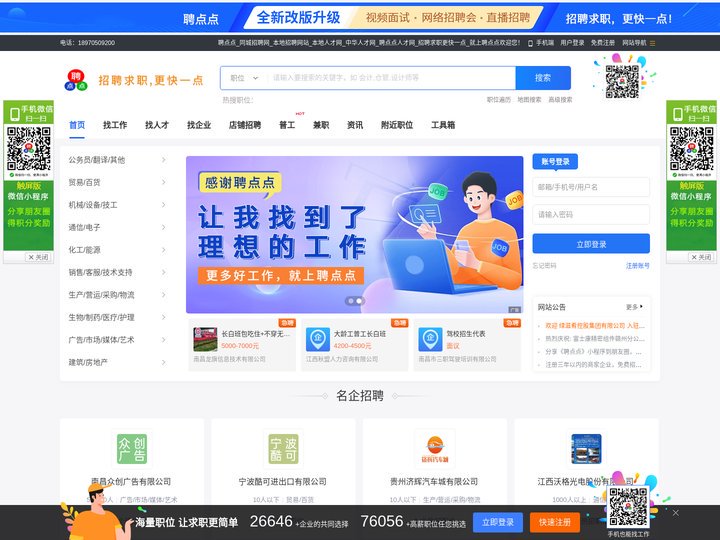Screen dimensions: 720x540
Task: Click the blue 立即登录 button in login panel
Action: coord(591,244)
